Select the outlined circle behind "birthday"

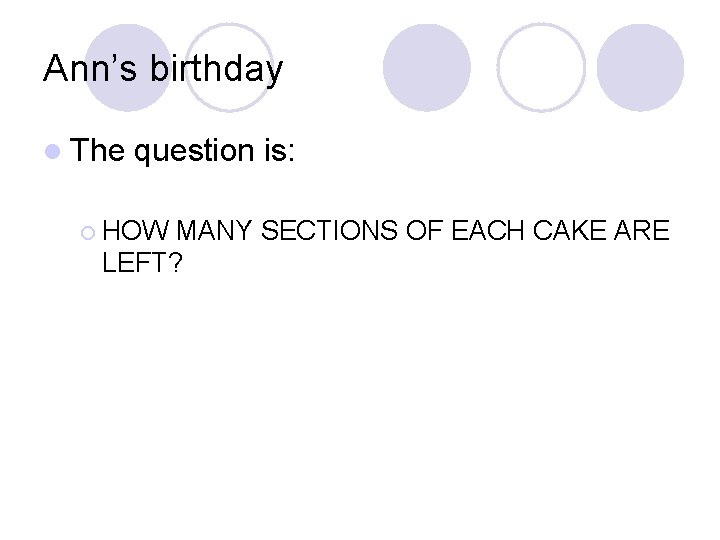(229, 68)
